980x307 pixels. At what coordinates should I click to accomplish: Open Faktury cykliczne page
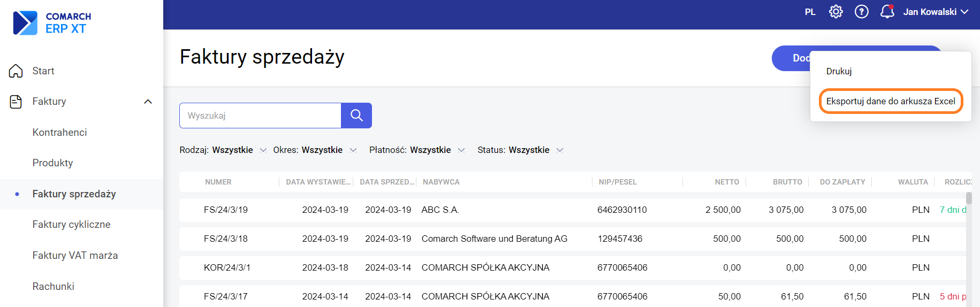[71, 225]
